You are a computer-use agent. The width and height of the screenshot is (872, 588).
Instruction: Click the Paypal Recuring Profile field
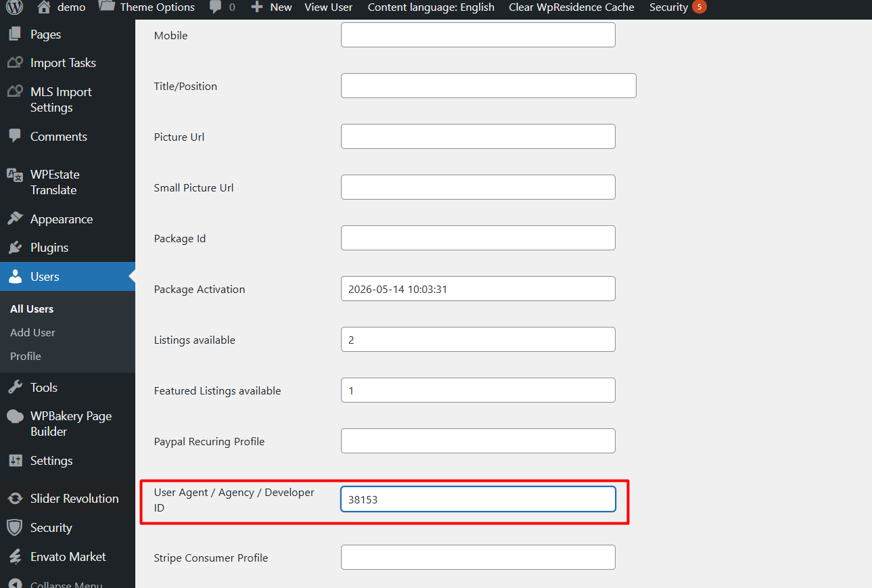[x=478, y=440]
